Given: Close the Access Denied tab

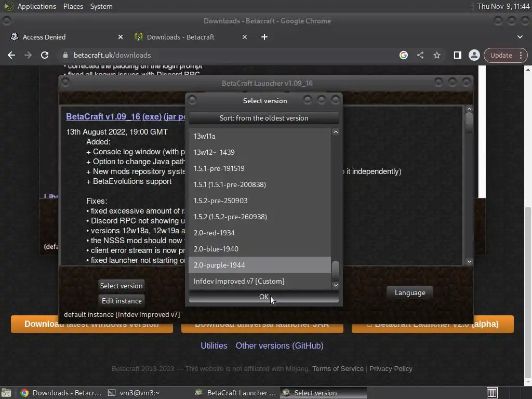Looking at the screenshot, I should pos(121,37).
